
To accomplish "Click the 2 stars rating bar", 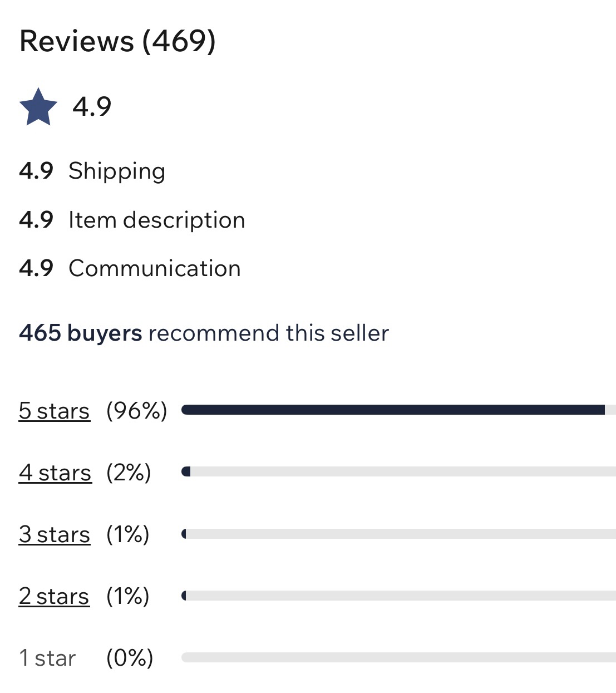I will point(398,596).
